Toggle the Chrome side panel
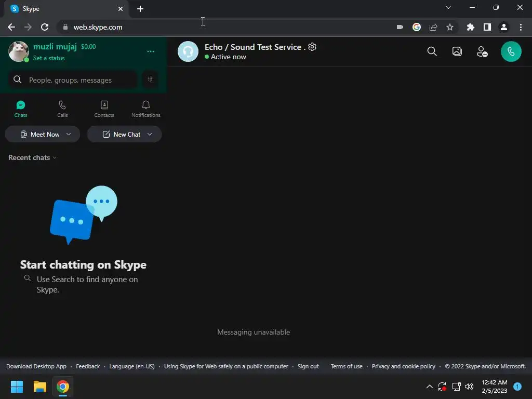The height and width of the screenshot is (399, 532). click(487, 27)
